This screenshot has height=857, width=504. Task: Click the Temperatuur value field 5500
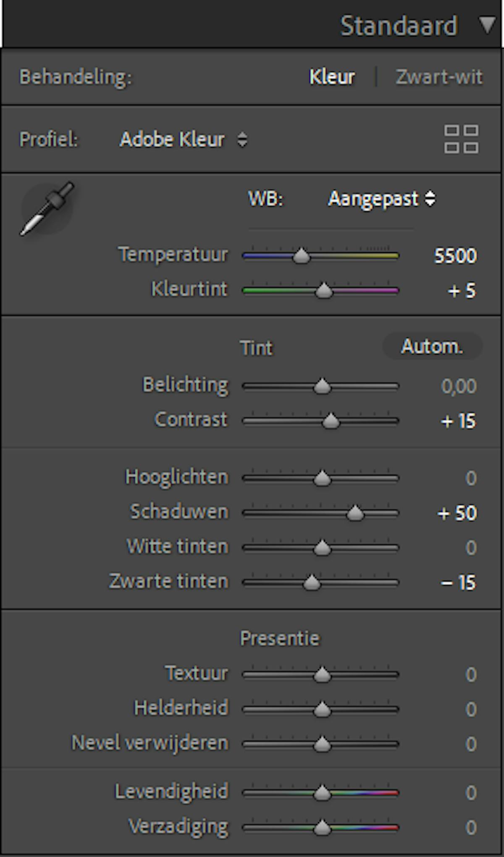pyautogui.click(x=455, y=255)
